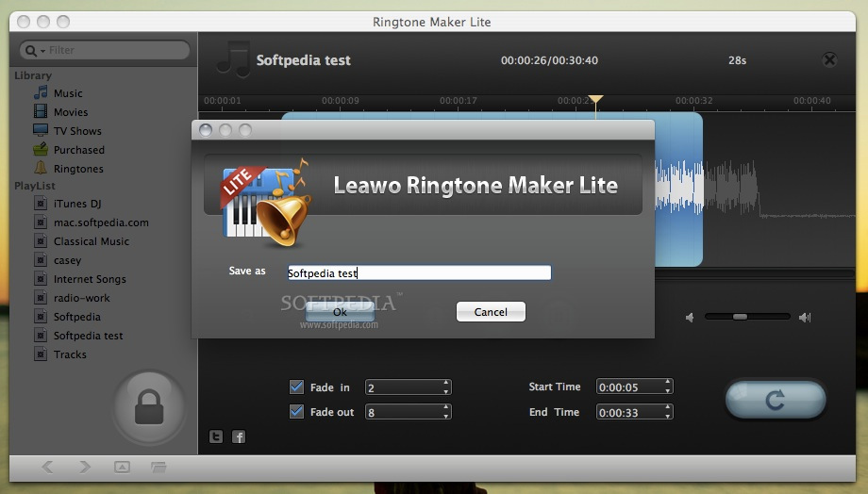Click the Leawo Ringtone Maker Lite logo
Screen dimensions: 868x494
266,203
